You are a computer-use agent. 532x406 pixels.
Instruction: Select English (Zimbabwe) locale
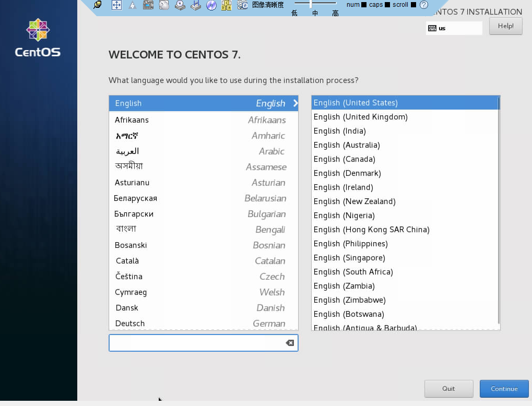[x=405, y=300]
